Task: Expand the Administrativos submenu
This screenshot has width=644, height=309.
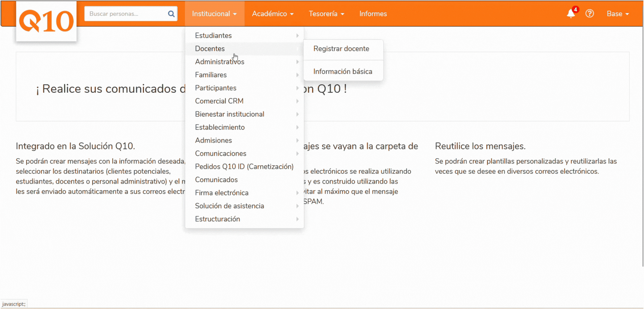Action: [245, 62]
